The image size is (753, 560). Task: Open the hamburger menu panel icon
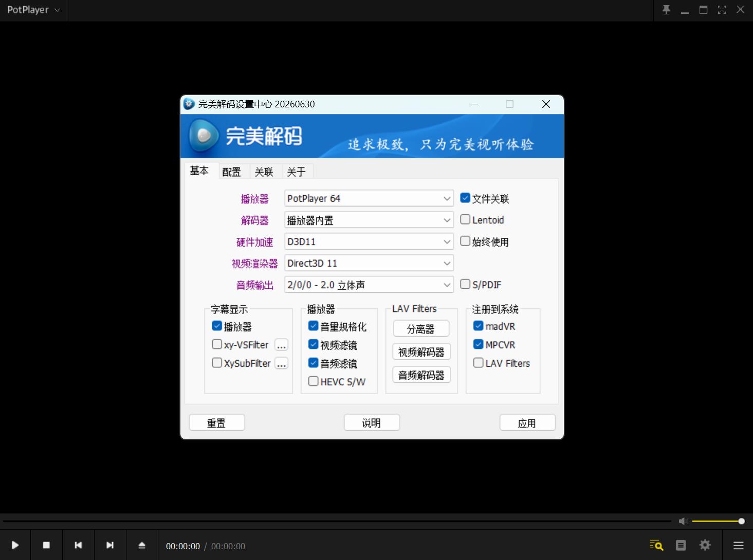click(x=739, y=545)
